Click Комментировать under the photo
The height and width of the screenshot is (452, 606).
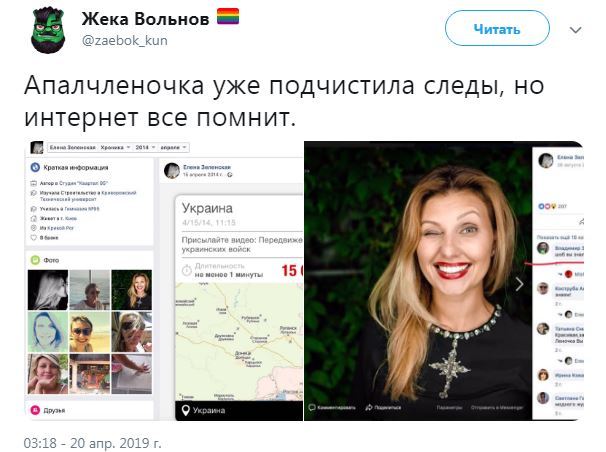[x=332, y=407]
